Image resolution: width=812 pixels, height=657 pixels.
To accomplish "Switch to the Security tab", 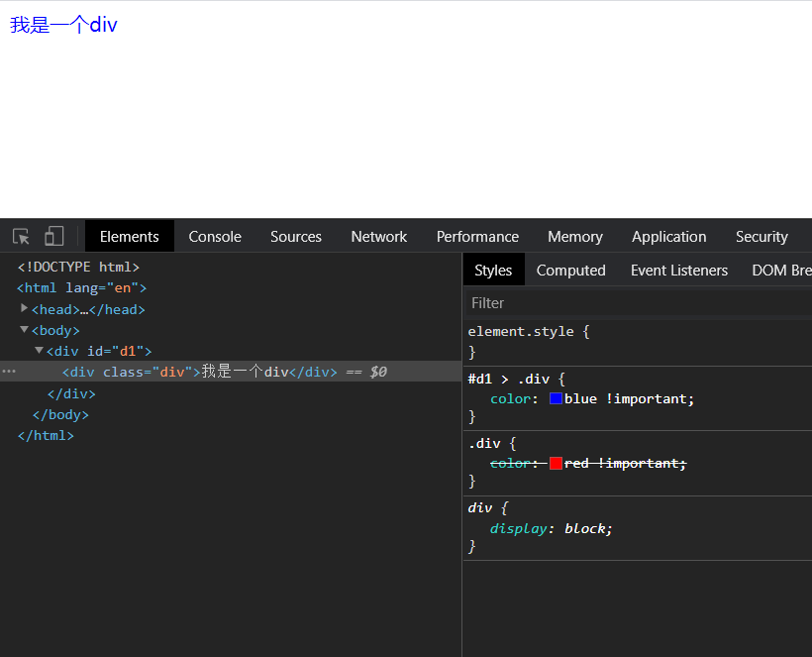I will [761, 237].
